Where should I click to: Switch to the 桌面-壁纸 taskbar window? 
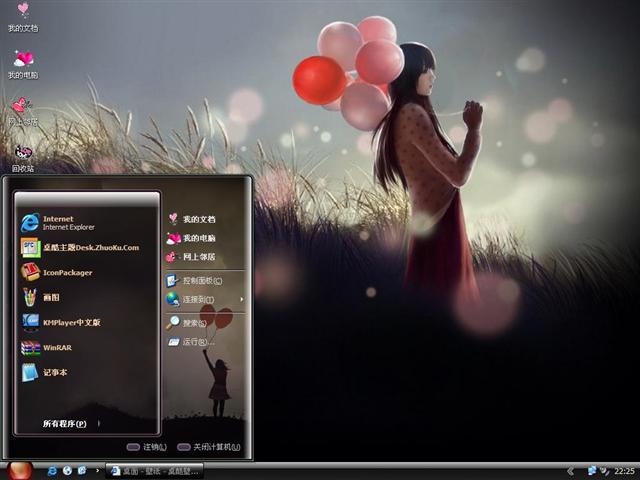pos(155,470)
